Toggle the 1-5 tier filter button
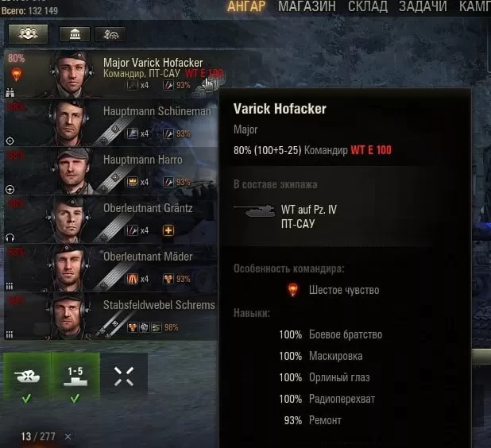This screenshot has width=491, height=448. point(75,377)
